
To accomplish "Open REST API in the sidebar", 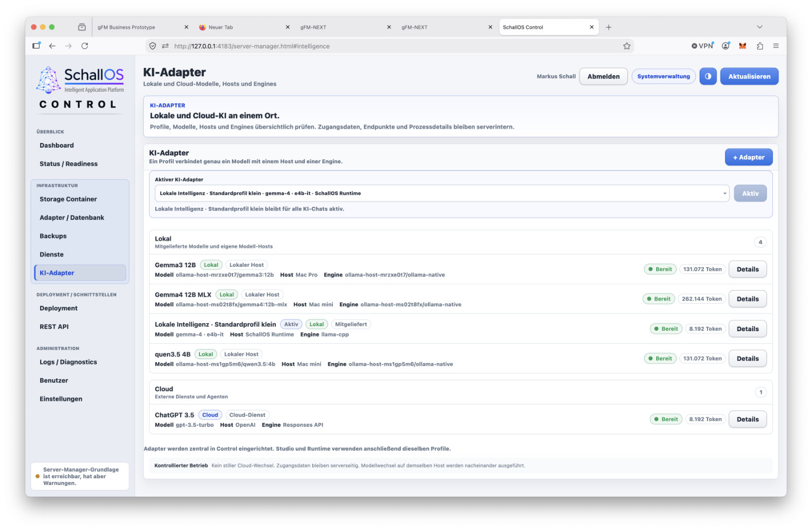I will 80,327.
